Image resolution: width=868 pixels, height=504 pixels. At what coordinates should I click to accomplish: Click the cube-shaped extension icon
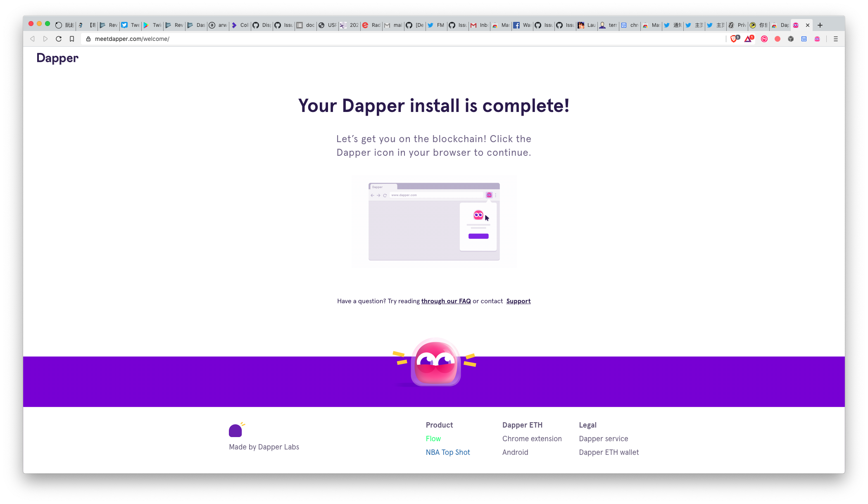point(791,39)
